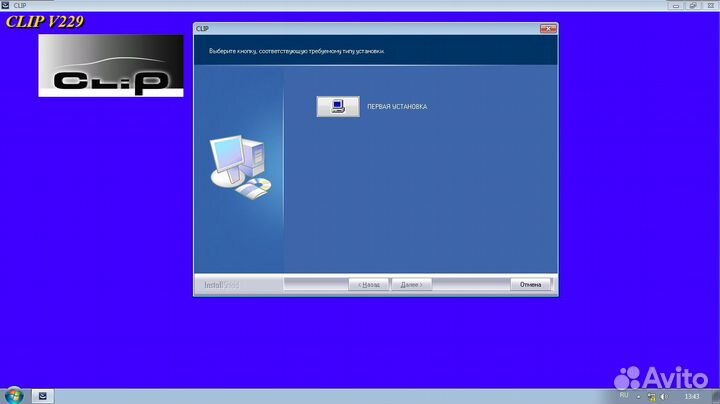Image resolution: width=720 pixels, height=404 pixels.
Task: Close the CLIP installer dialog
Action: pyautogui.click(x=548, y=29)
